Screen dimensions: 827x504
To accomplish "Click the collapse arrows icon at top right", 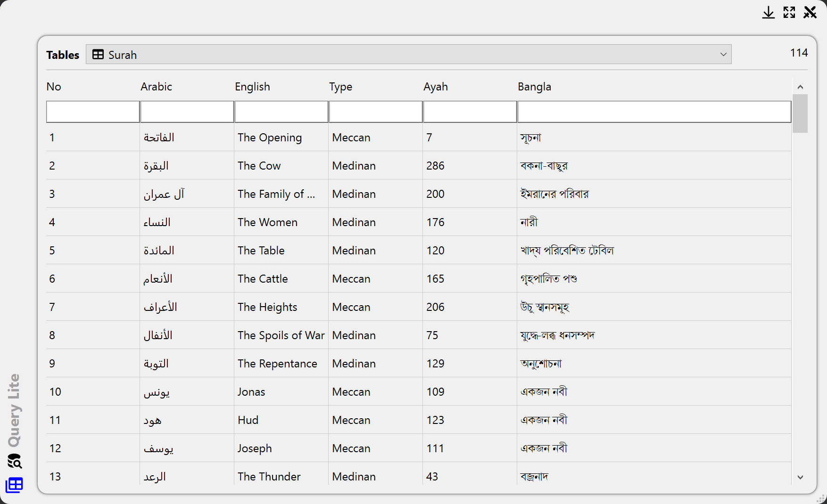I will (810, 13).
